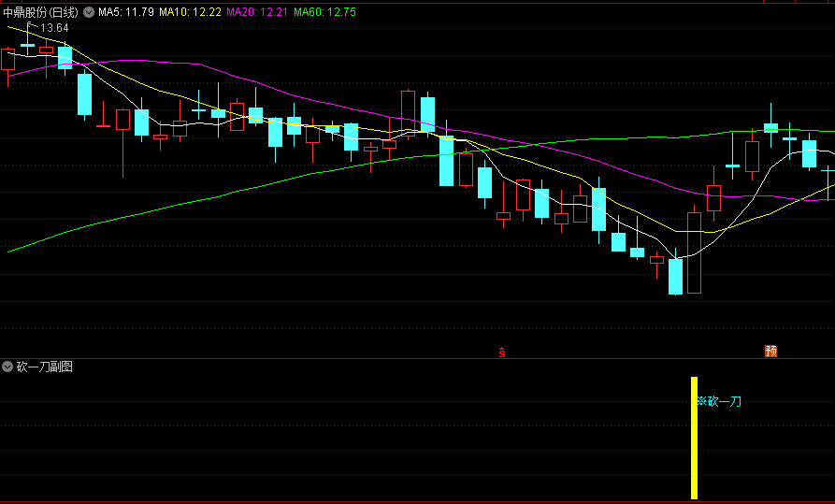Open the 预 forecast marker icon

coord(770,351)
